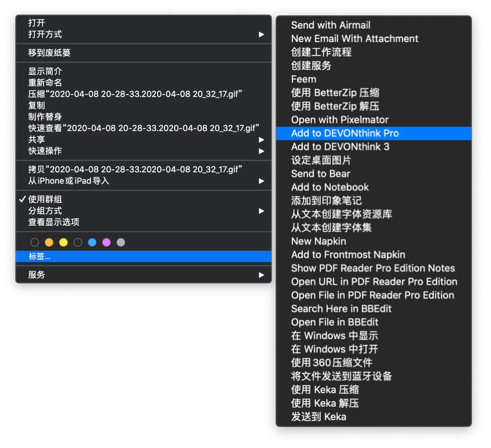The height and width of the screenshot is (448, 491).
Task: Select the orange tag color dot
Action: [49, 242]
